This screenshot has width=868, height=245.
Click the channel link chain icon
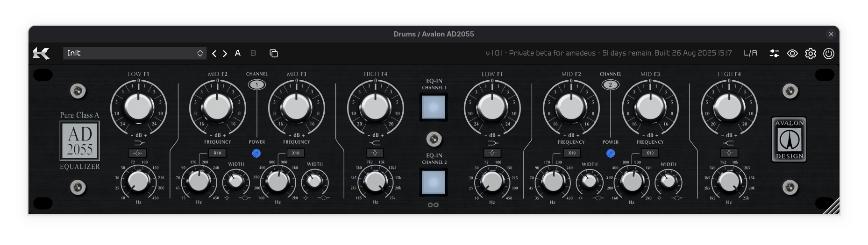click(x=434, y=205)
